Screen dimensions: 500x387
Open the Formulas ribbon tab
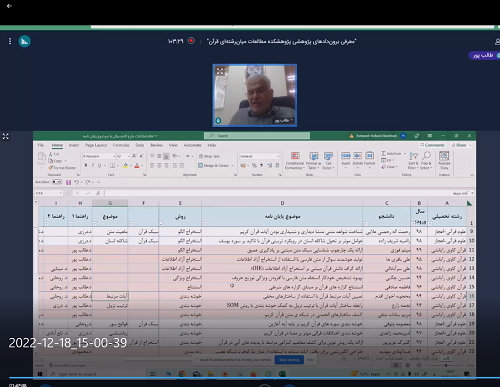[121, 145]
